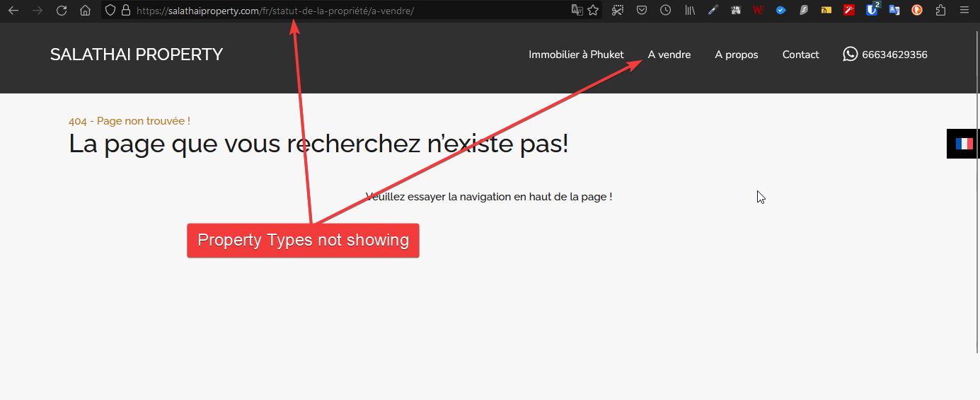980x400 pixels.
Task: Open the screenshot scissors tool
Action: 618,11
